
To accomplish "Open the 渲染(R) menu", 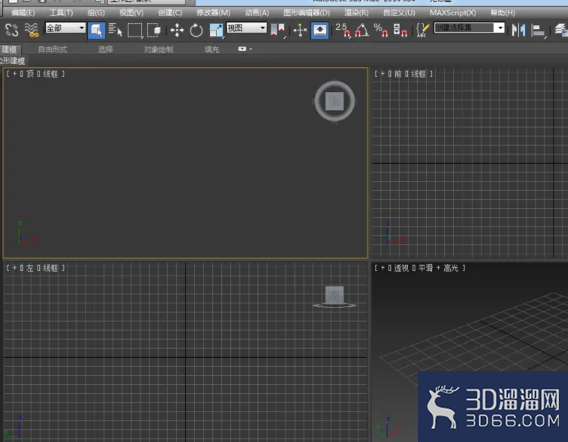I will click(356, 13).
